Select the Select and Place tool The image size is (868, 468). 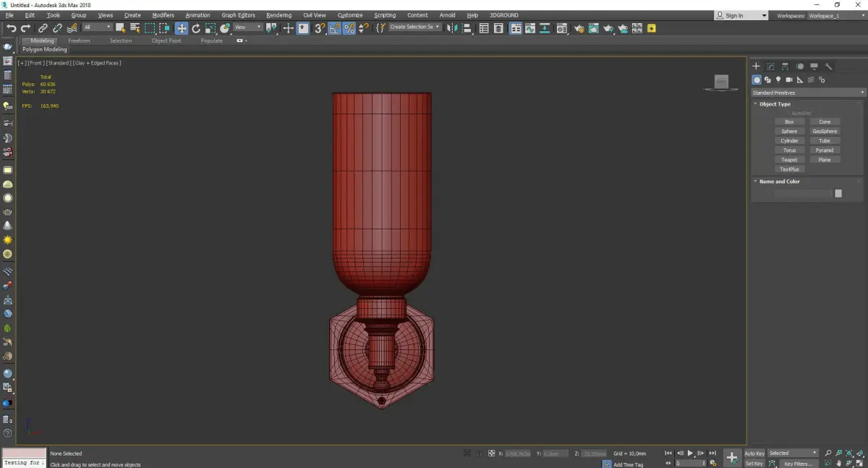(x=225, y=28)
